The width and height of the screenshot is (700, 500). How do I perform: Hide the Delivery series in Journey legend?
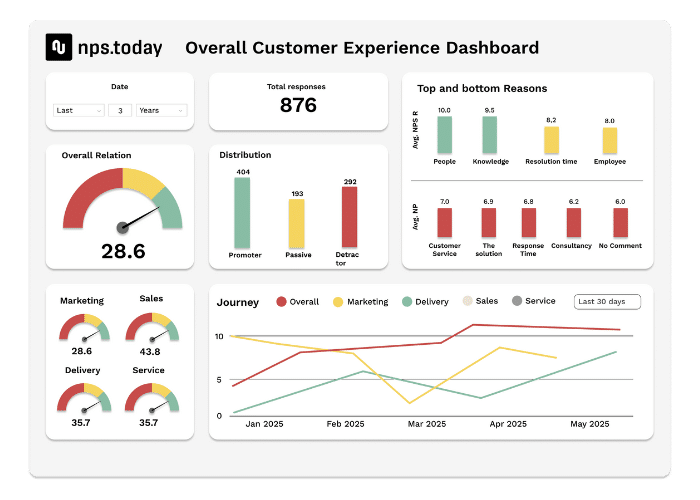[427, 302]
